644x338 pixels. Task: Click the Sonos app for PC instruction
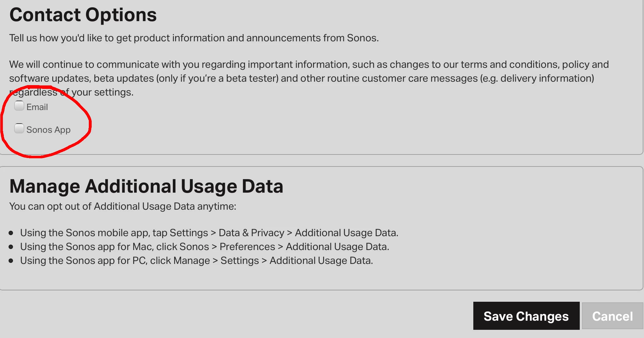197,261
